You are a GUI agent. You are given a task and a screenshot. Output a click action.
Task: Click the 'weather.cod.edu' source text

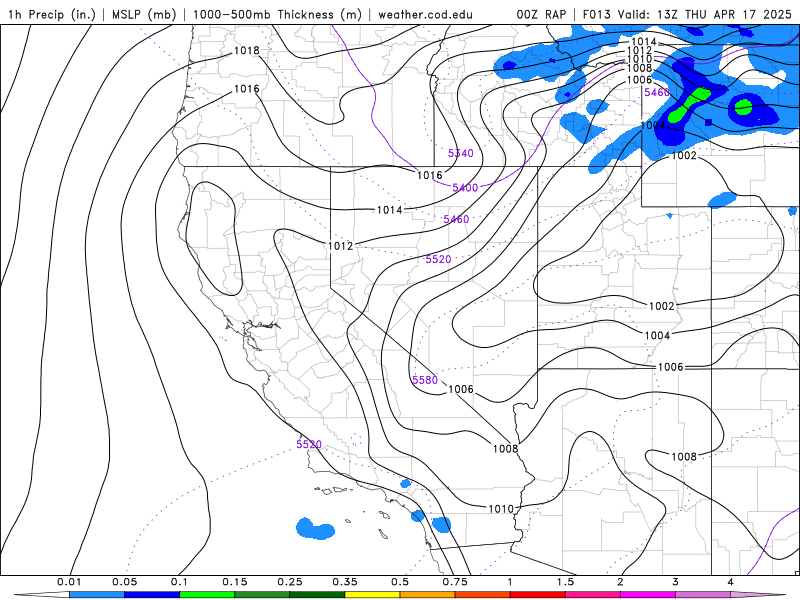[x=425, y=14]
